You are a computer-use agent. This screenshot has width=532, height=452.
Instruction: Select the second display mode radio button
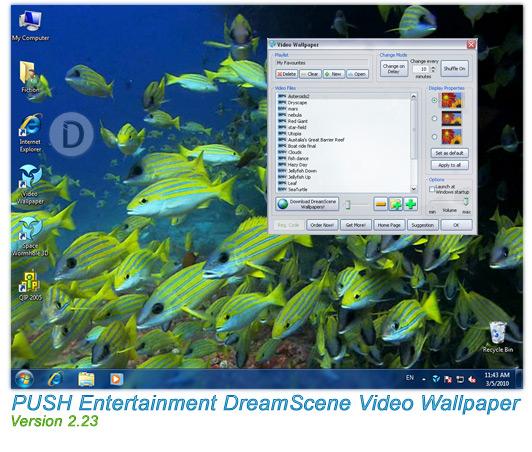pos(434,118)
